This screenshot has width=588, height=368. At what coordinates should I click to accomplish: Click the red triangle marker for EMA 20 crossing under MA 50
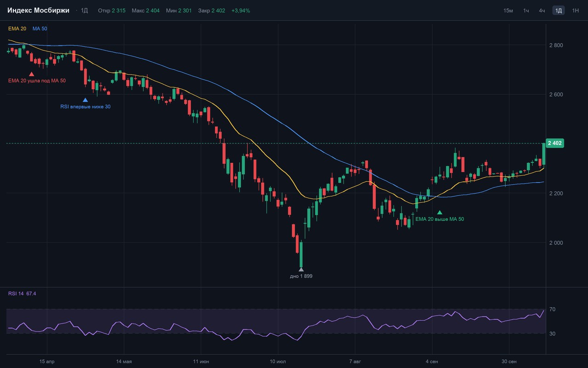pos(32,74)
